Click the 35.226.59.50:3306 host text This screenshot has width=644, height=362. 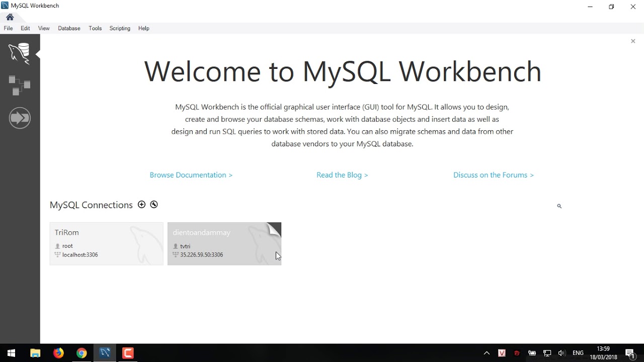click(x=201, y=255)
